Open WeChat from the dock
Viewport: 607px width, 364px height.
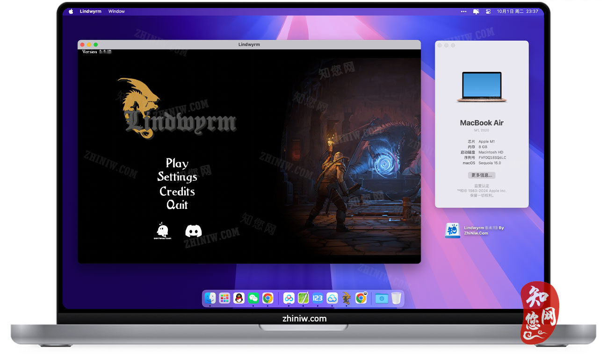point(253,298)
